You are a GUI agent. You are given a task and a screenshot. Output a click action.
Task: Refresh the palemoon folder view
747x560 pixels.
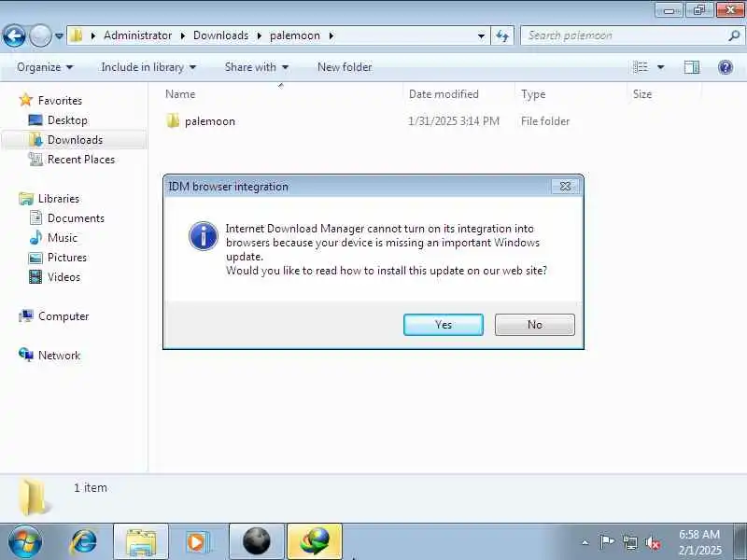[502, 35]
